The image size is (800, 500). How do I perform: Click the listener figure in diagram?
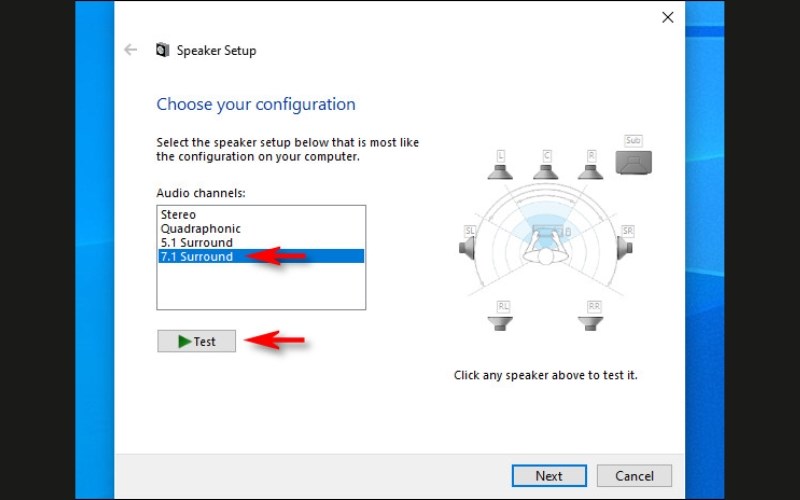[x=545, y=249]
